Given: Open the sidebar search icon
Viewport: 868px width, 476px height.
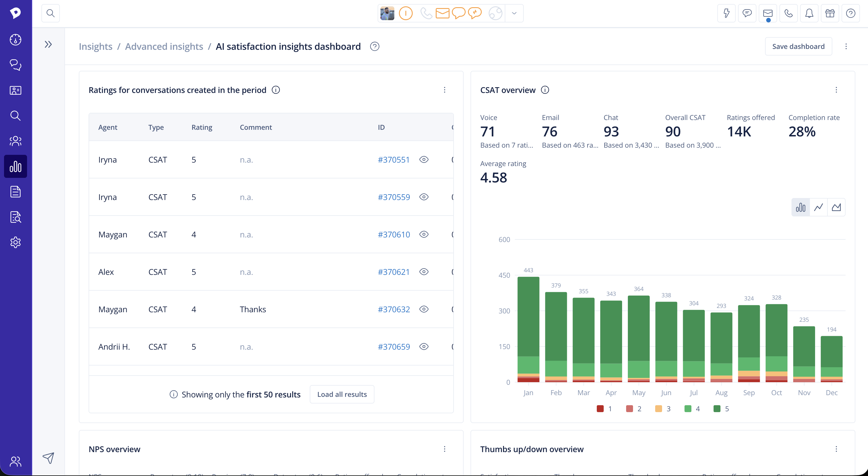Looking at the screenshot, I should [x=16, y=116].
